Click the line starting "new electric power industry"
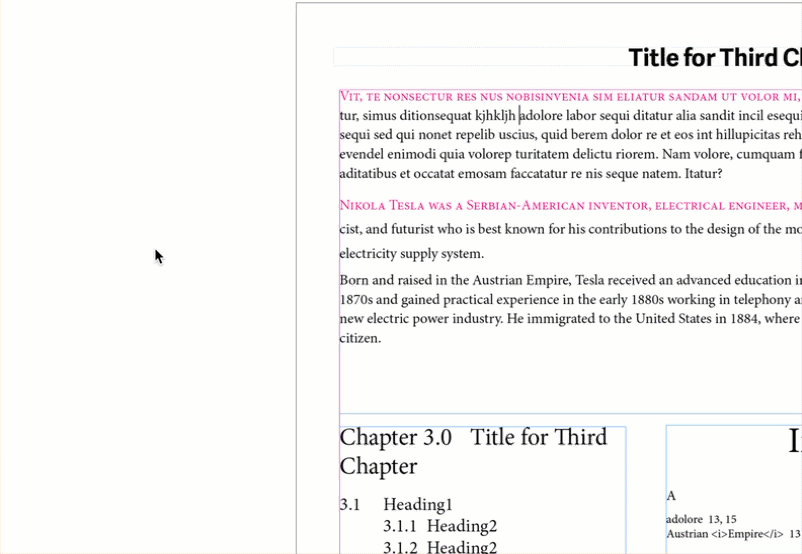Screen dimensions: 802x554 point(570,319)
